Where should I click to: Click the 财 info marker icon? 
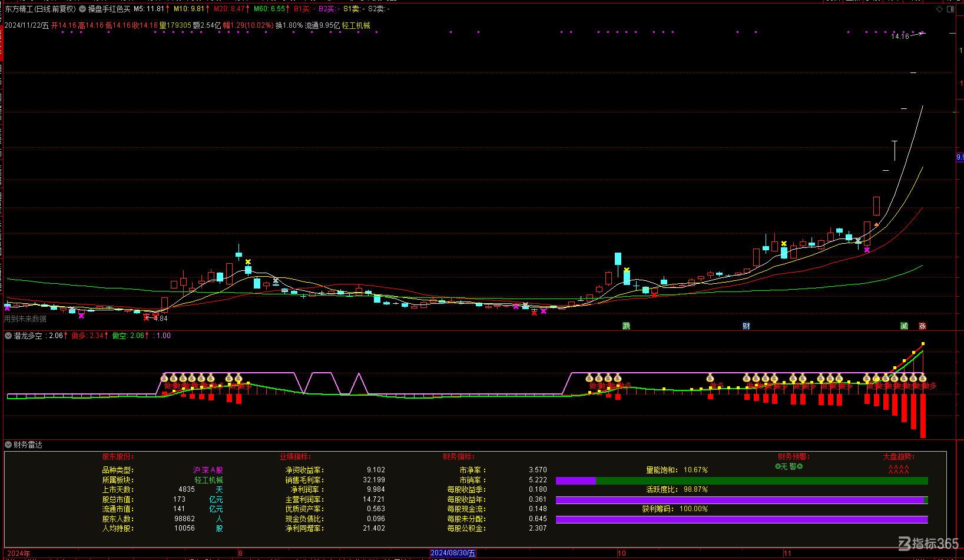click(746, 326)
